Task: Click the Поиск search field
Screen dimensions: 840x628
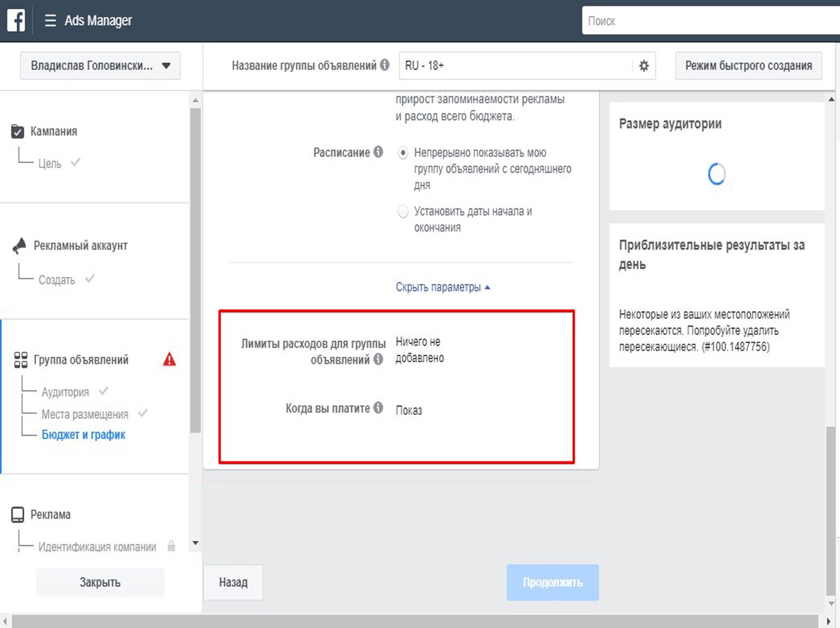Action: [x=709, y=21]
